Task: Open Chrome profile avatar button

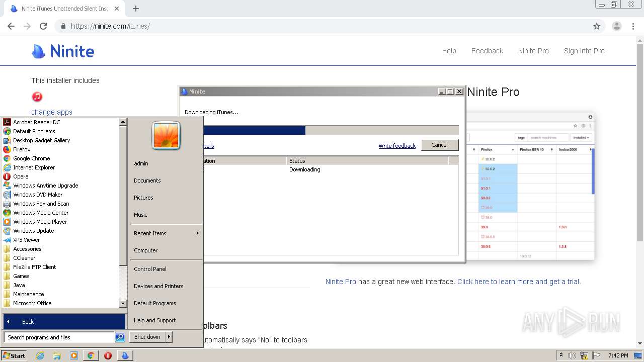Action: (x=616, y=26)
